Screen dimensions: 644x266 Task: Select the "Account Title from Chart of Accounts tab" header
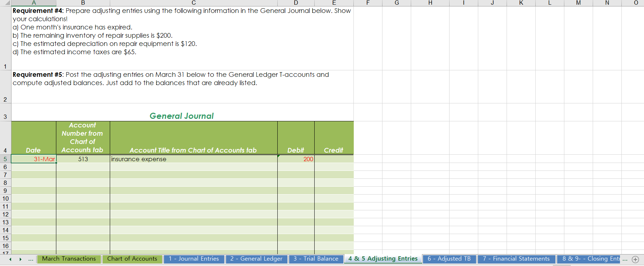pos(194,138)
